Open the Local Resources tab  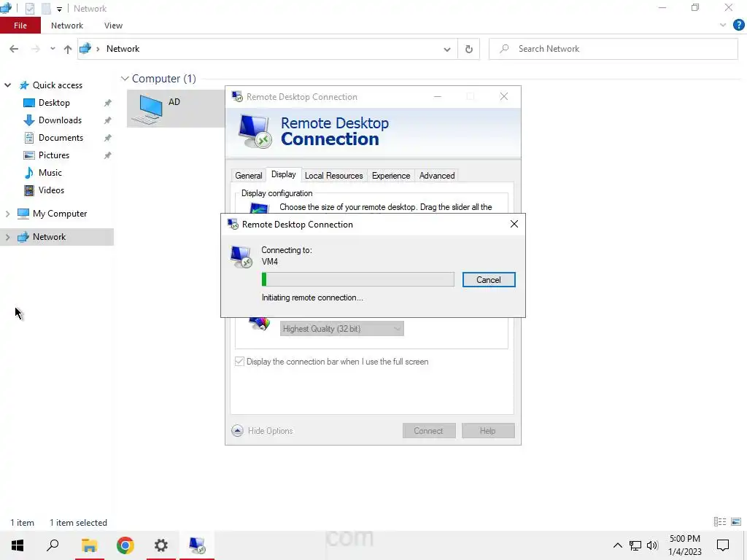tap(333, 175)
